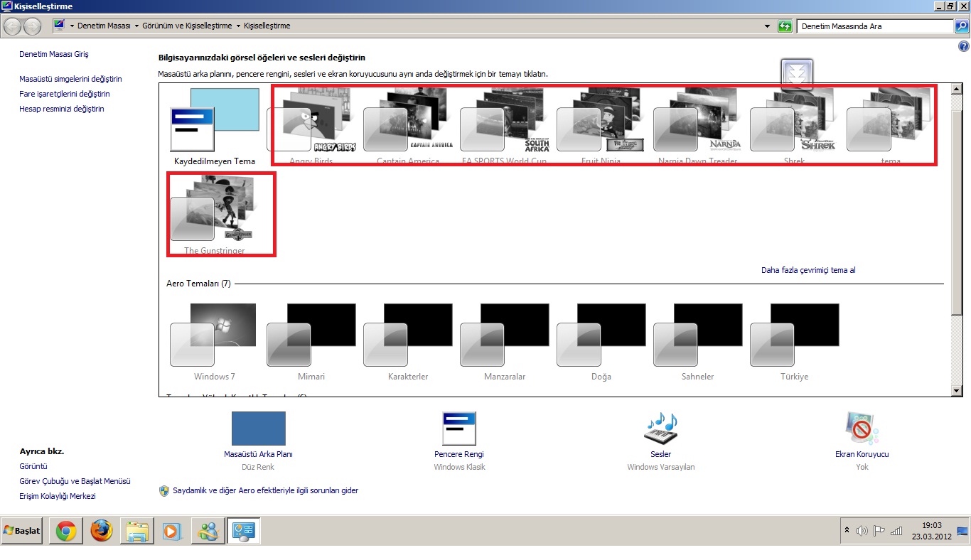Open the help question mark icon
Viewport: 971px width, 560px height.
click(964, 47)
